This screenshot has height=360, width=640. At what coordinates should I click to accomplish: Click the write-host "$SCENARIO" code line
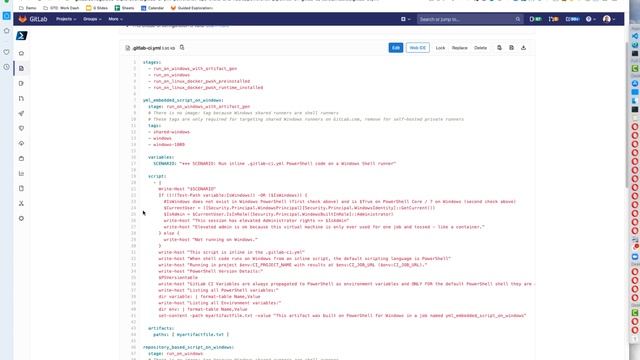pyautogui.click(x=187, y=189)
